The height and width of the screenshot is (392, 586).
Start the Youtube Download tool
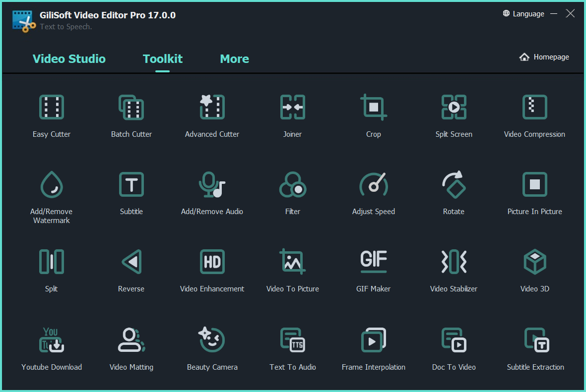(x=52, y=340)
